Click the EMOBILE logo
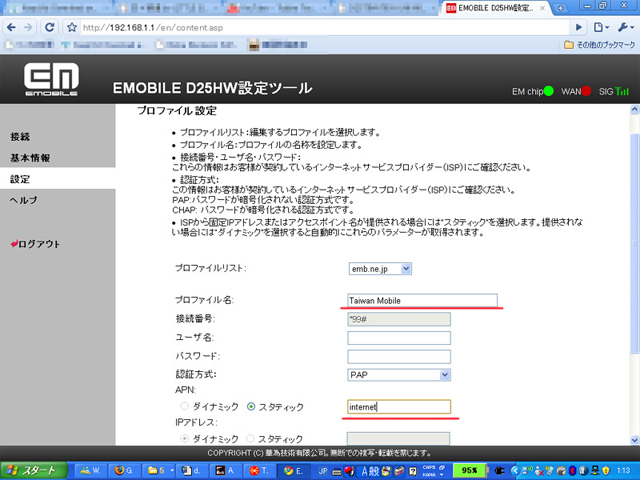Screen dimensions: 640x480 (x=51, y=79)
